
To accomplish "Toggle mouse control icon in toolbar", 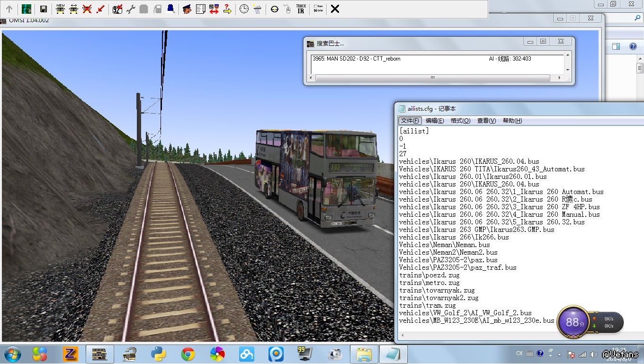I will 287,9.
